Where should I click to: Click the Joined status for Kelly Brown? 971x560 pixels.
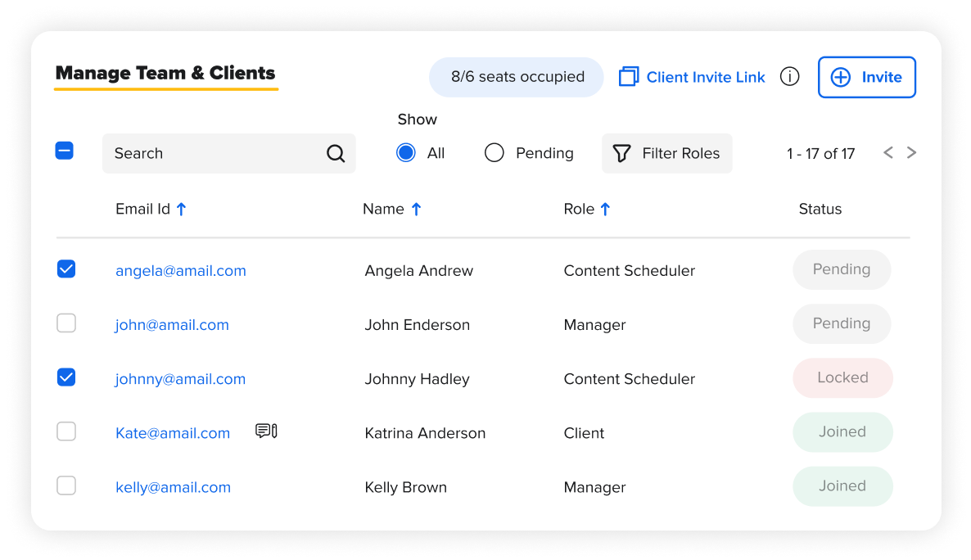point(842,485)
